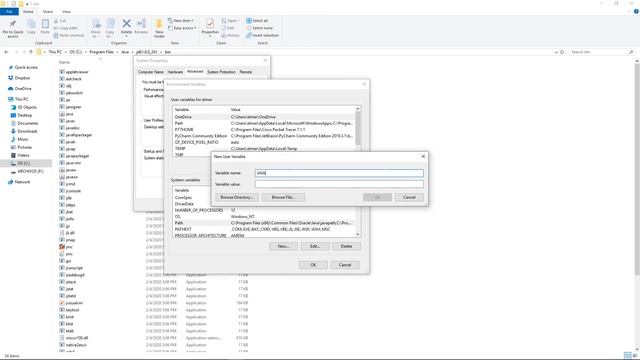Open the New item dropdown
Image resolution: width=640 pixels, height=360 pixels.
pos(181,20)
